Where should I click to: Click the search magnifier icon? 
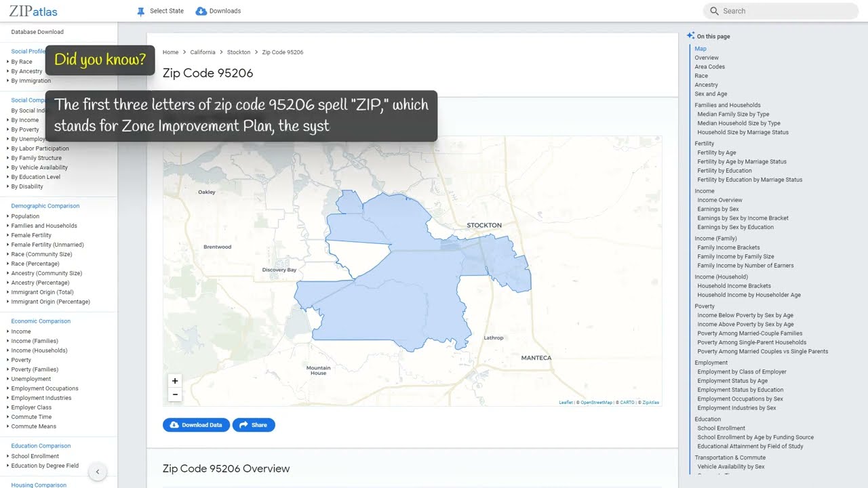click(714, 11)
